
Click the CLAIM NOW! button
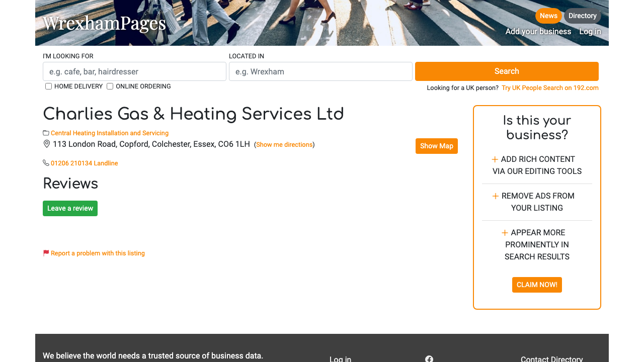[x=537, y=285]
